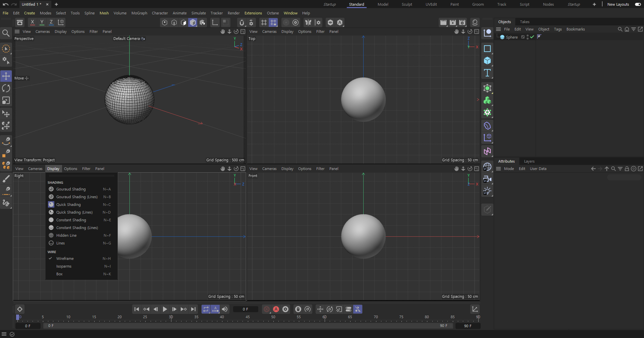Add a new project tab

coord(56,4)
